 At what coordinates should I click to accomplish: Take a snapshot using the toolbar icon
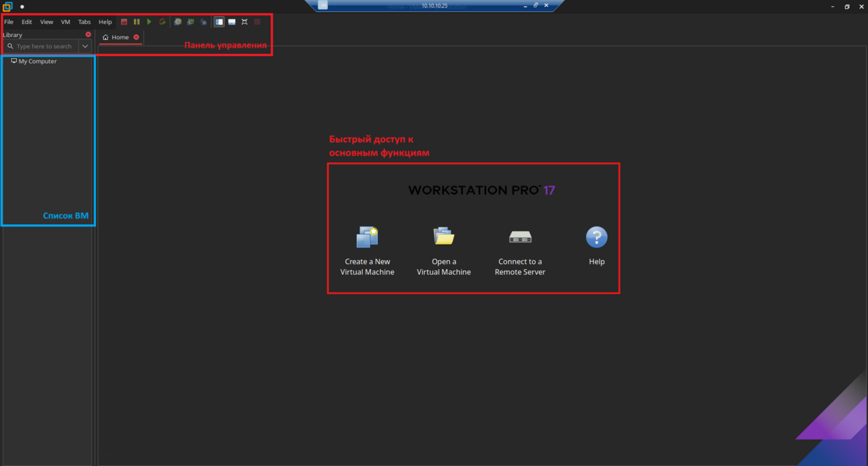pyautogui.click(x=178, y=22)
